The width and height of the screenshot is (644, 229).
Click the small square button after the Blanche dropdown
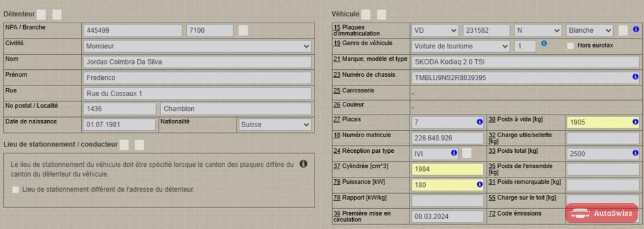point(623,30)
